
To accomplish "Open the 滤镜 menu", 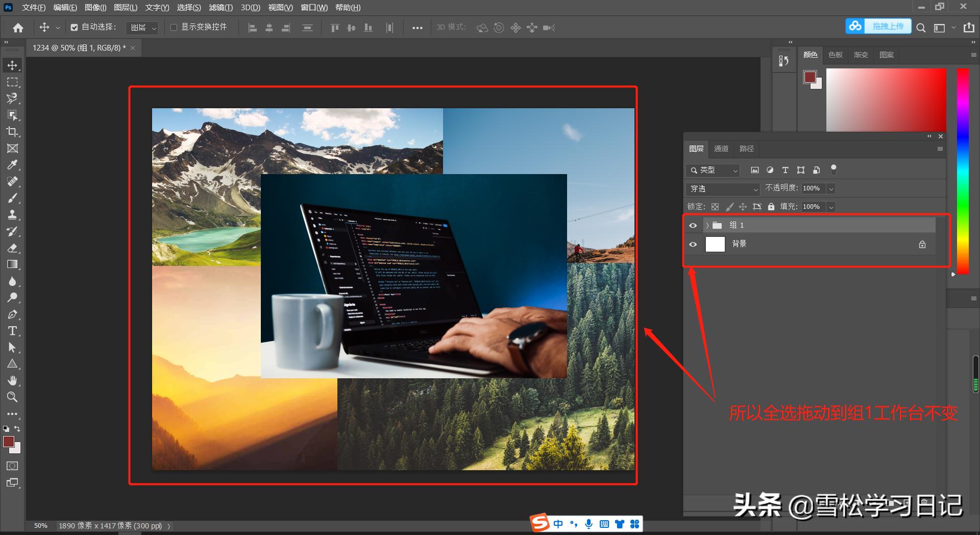I will coord(220,8).
